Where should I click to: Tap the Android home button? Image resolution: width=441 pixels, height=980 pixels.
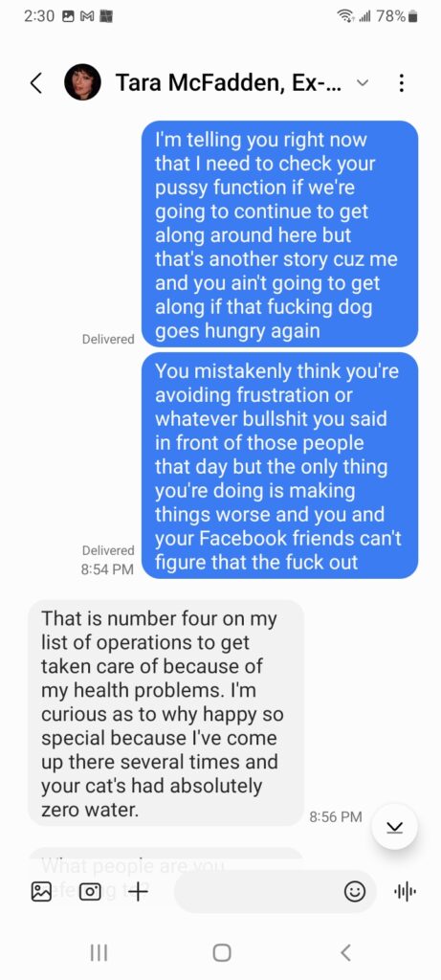[221, 952]
